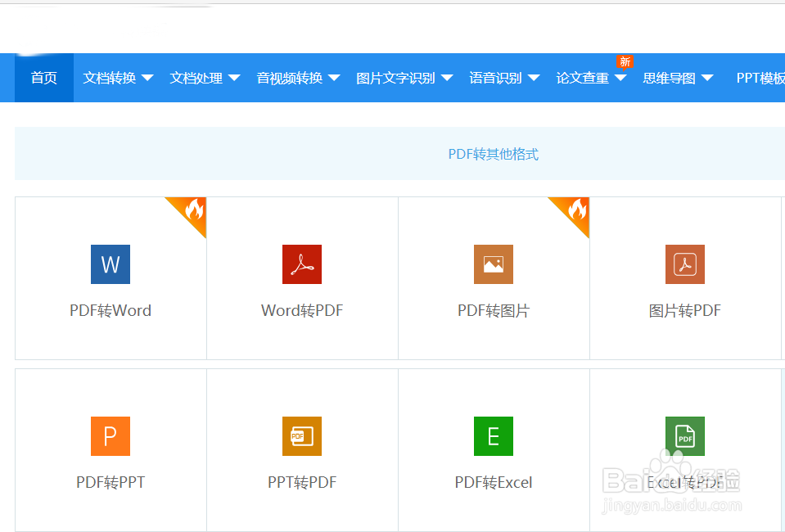Select 图片文字识别 in the navigation bar
Screen dimensions: 785x532
click(x=395, y=78)
